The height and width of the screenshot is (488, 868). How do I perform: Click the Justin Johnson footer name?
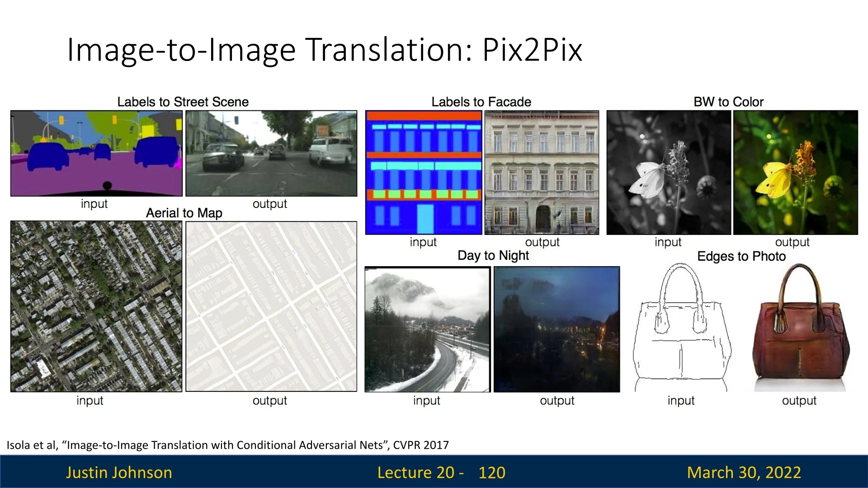(119, 472)
